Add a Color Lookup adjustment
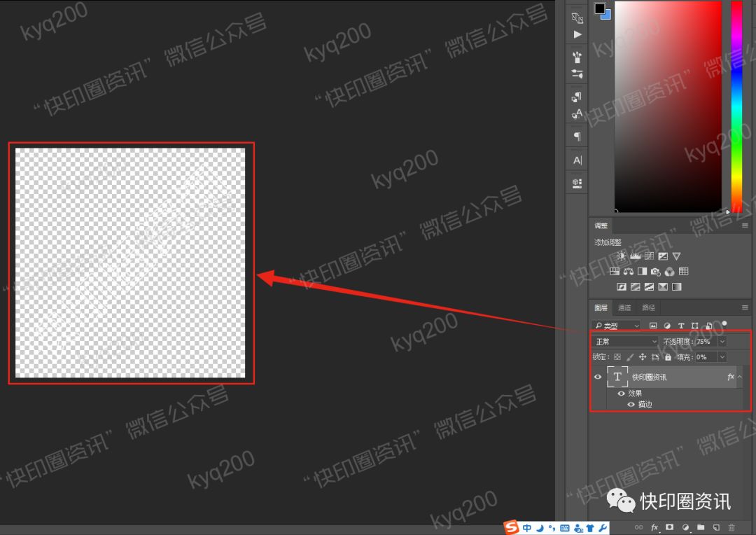This screenshot has width=756, height=535. 684,272
